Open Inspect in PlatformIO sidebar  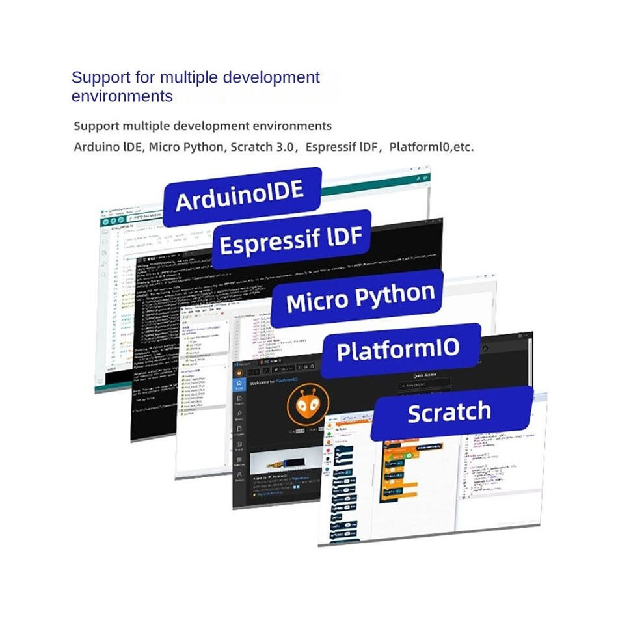tap(239, 415)
